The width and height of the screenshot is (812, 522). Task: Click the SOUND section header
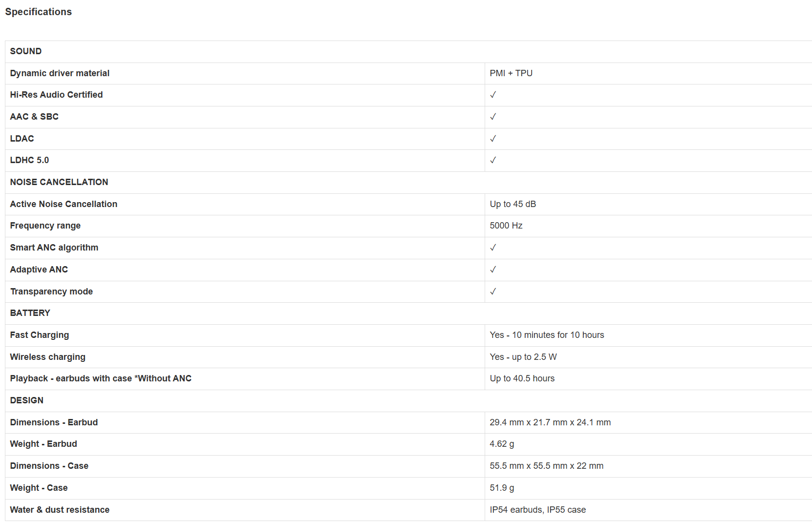(x=26, y=51)
